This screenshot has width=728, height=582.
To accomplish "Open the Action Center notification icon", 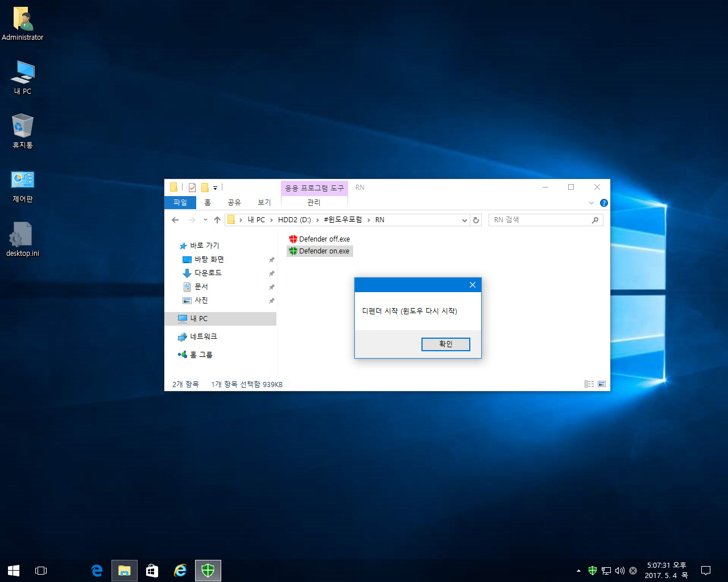I will click(x=706, y=571).
